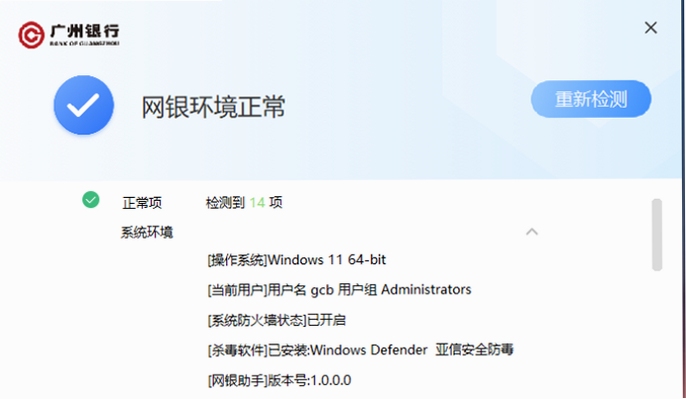Image resolution: width=686 pixels, height=399 pixels.
Task: Click the 正常项 label
Action: pyautogui.click(x=142, y=203)
